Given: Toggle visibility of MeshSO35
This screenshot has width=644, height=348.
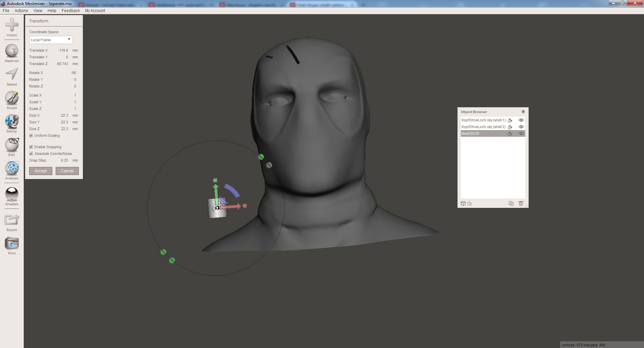Looking at the screenshot, I should (521, 133).
